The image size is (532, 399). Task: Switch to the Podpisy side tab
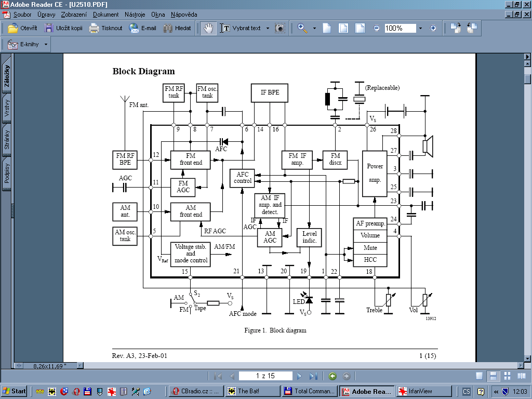[7, 174]
